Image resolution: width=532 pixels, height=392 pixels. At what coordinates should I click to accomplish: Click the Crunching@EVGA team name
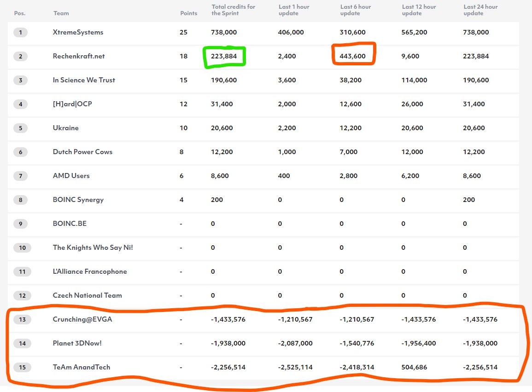[82, 319]
